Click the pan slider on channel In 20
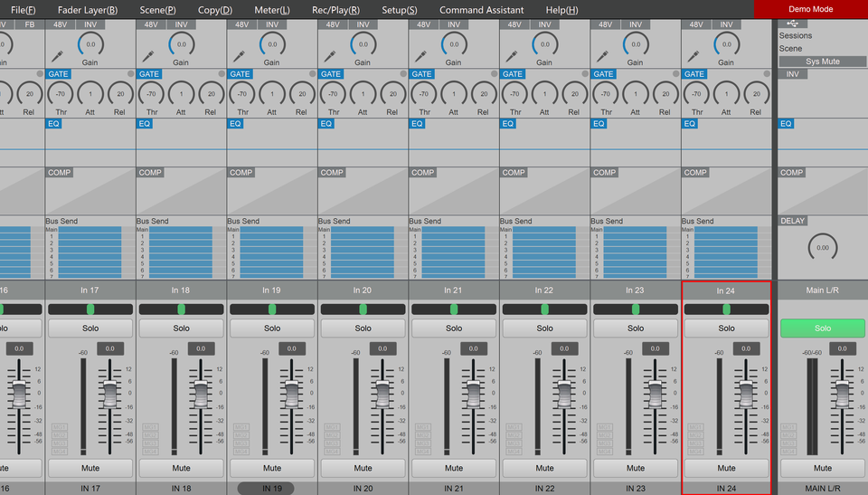 tap(363, 309)
